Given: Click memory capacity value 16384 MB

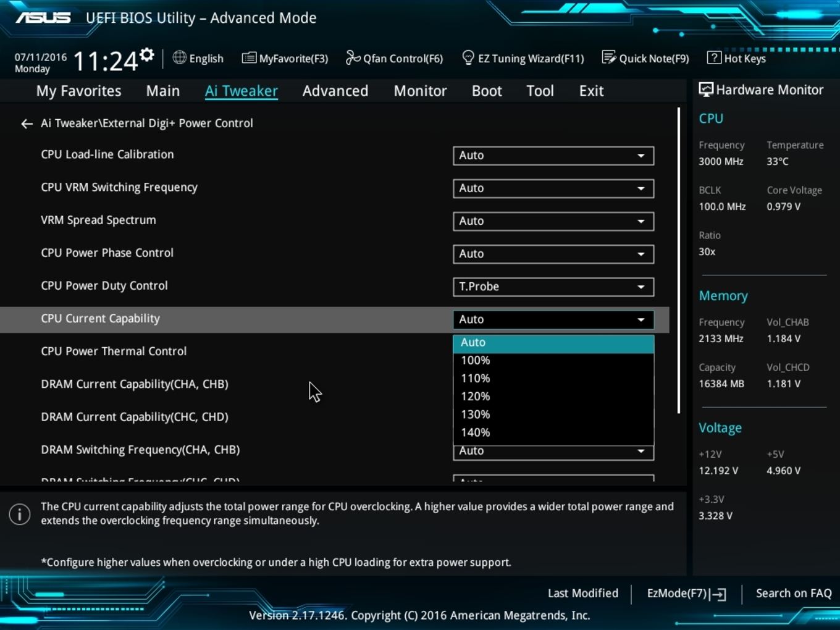Looking at the screenshot, I should pos(721,384).
